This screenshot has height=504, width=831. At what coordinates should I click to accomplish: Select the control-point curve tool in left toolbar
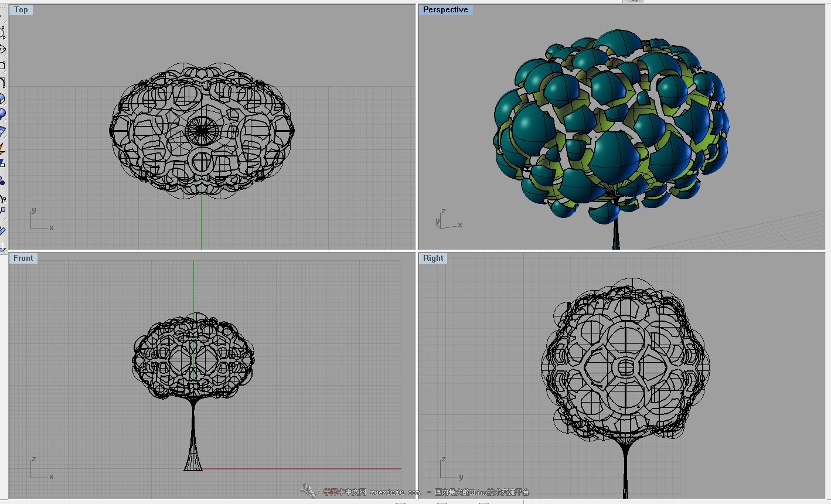click(x=2, y=33)
